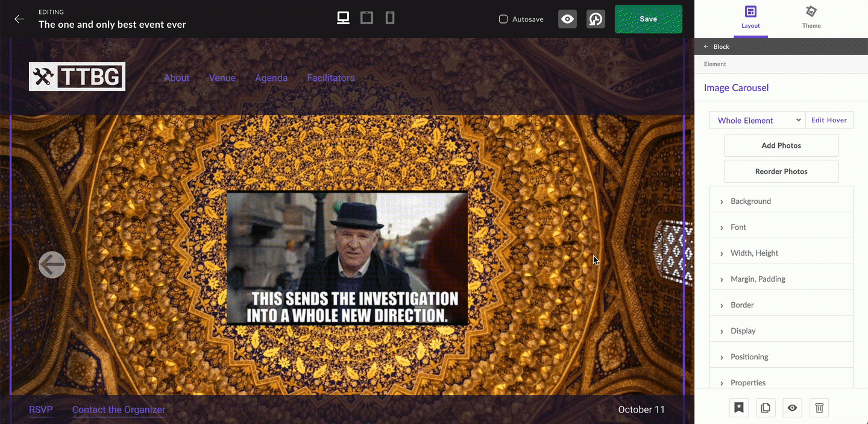Expand the Display section
Viewport: 868px width, 424px height.
coord(781,331)
